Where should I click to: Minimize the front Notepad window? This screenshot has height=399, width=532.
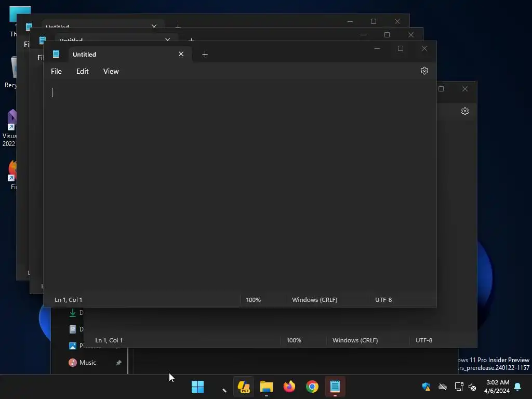click(x=377, y=48)
